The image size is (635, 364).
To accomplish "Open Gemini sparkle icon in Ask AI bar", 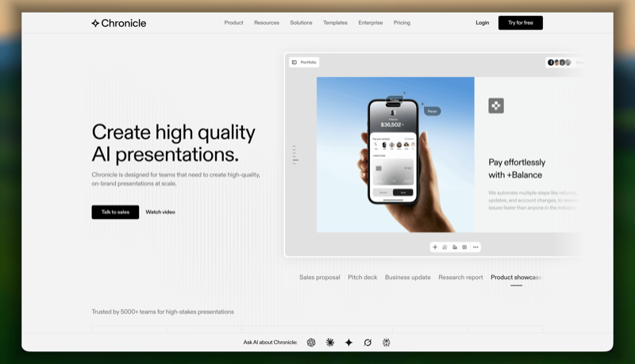I will click(x=348, y=343).
